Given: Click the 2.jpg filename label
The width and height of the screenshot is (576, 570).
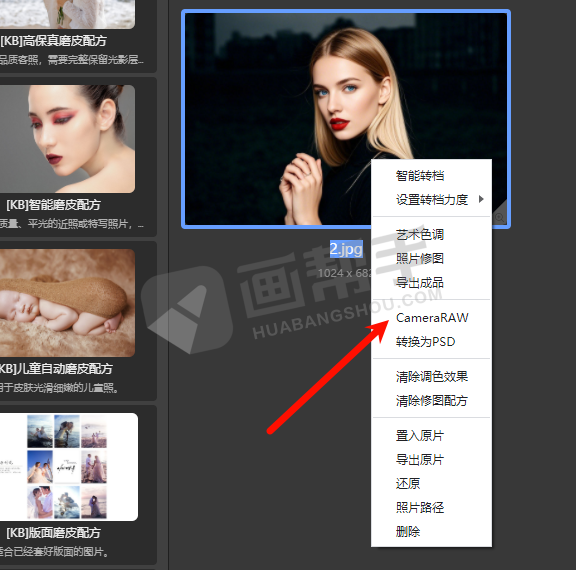Looking at the screenshot, I should [x=346, y=249].
